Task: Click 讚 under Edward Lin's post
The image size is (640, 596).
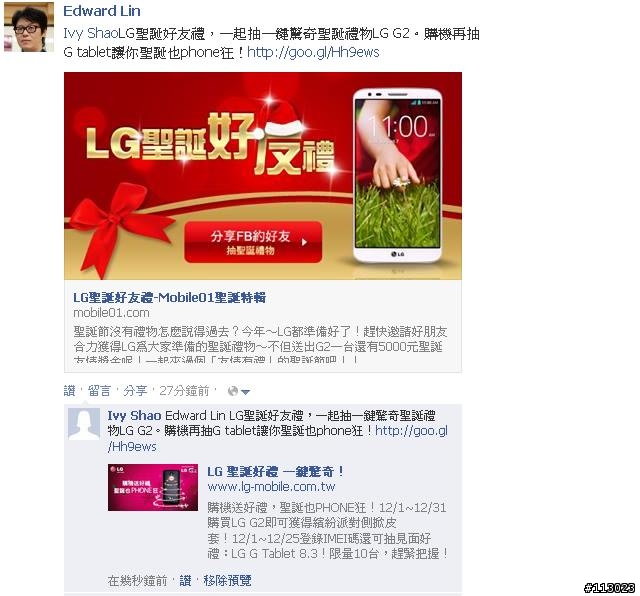Action: click(69, 391)
